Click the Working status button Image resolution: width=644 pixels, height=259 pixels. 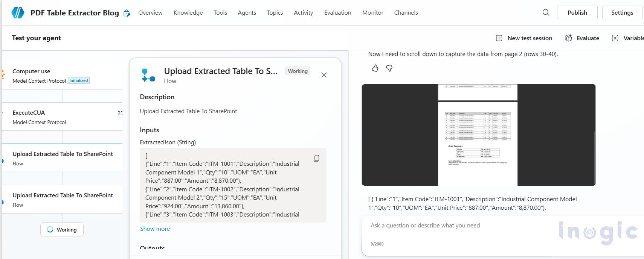point(62,229)
